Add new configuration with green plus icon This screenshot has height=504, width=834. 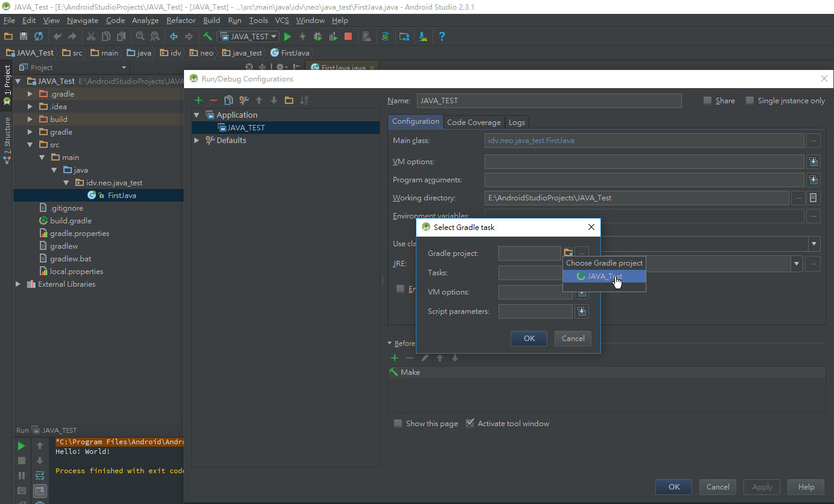(199, 100)
